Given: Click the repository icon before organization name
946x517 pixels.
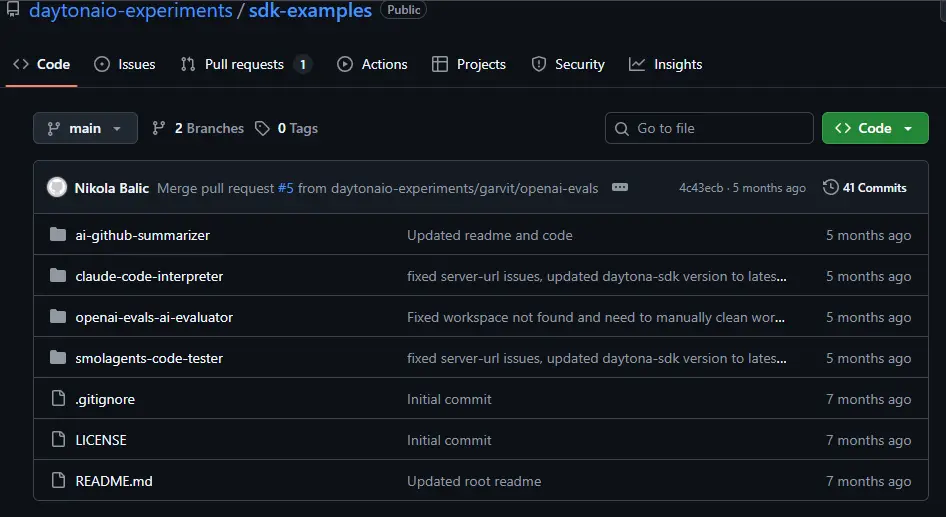Looking at the screenshot, I should [x=13, y=9].
